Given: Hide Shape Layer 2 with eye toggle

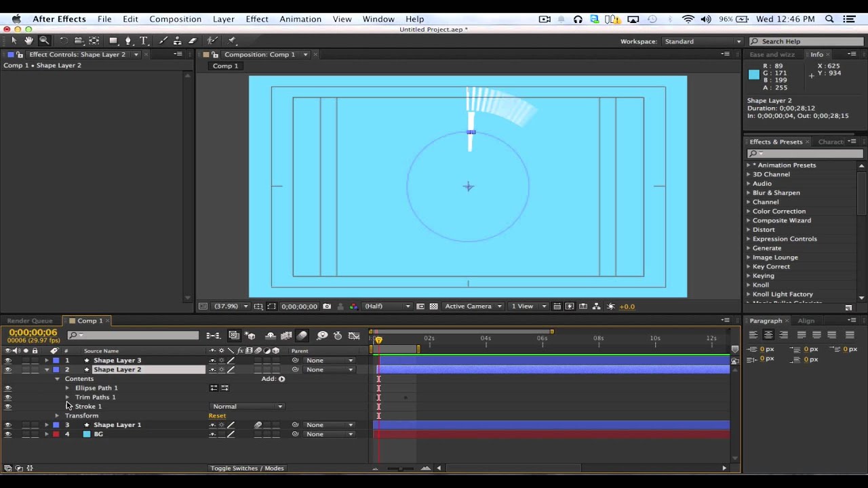Looking at the screenshot, I should click(8, 369).
